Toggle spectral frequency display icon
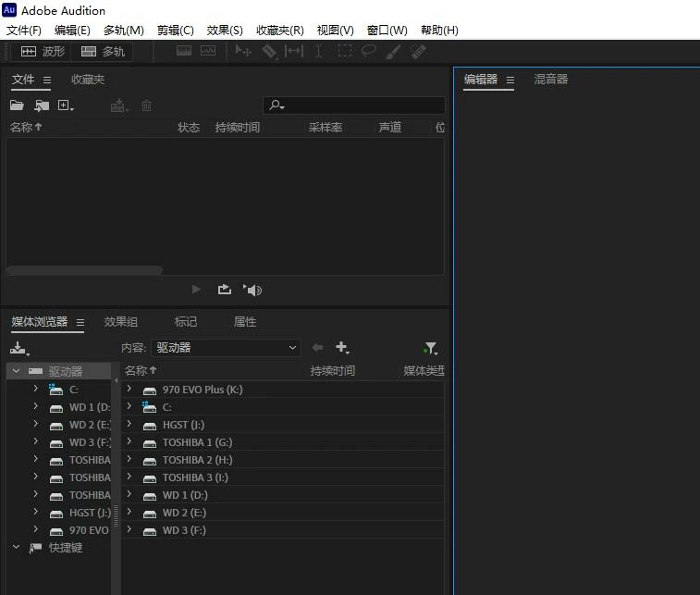 184,51
